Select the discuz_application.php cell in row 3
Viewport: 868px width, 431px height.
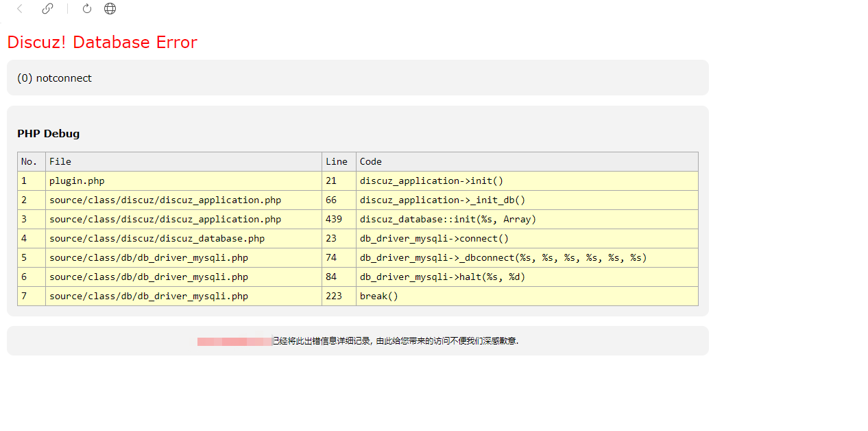click(x=184, y=220)
